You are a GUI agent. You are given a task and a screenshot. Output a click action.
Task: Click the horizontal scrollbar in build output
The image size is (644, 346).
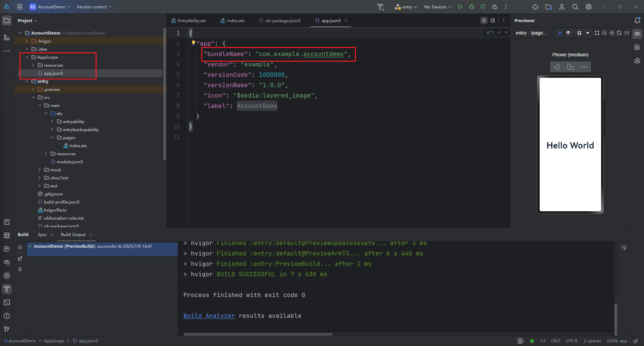coord(258,334)
